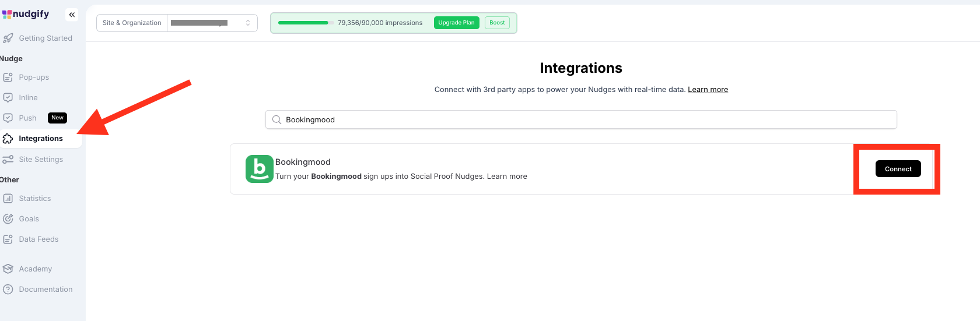The image size is (980, 321).
Task: Click the Documentation question mark icon
Action: [x=8, y=290]
